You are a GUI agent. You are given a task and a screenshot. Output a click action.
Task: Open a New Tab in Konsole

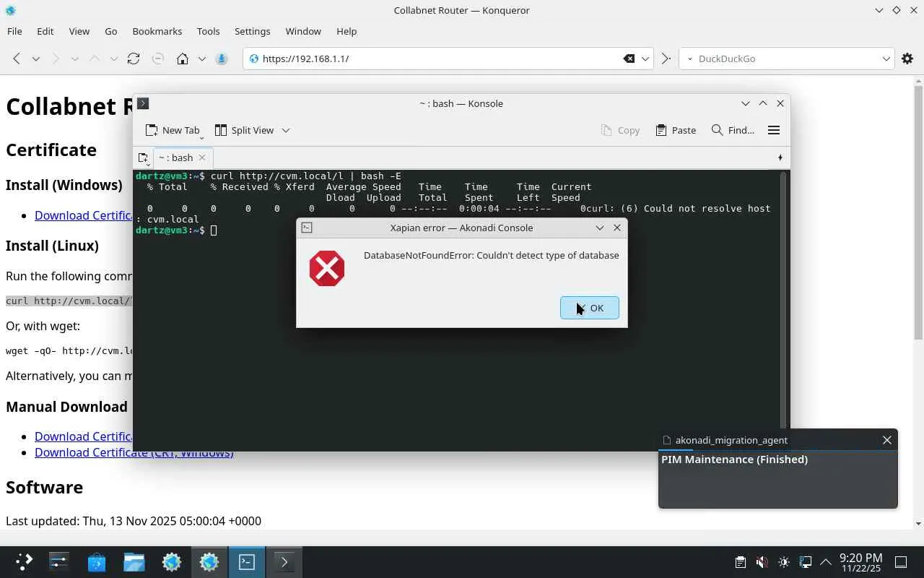point(173,130)
